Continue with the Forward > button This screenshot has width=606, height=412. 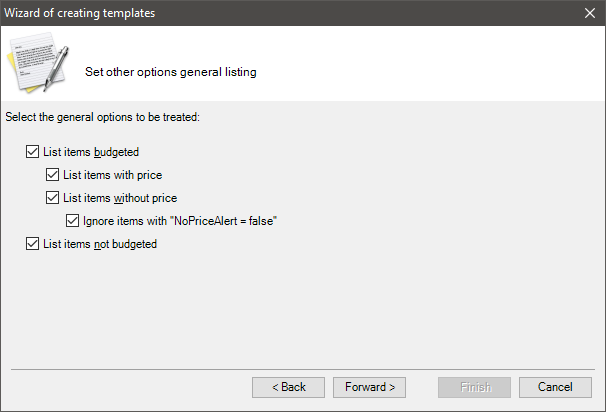pyautogui.click(x=369, y=387)
